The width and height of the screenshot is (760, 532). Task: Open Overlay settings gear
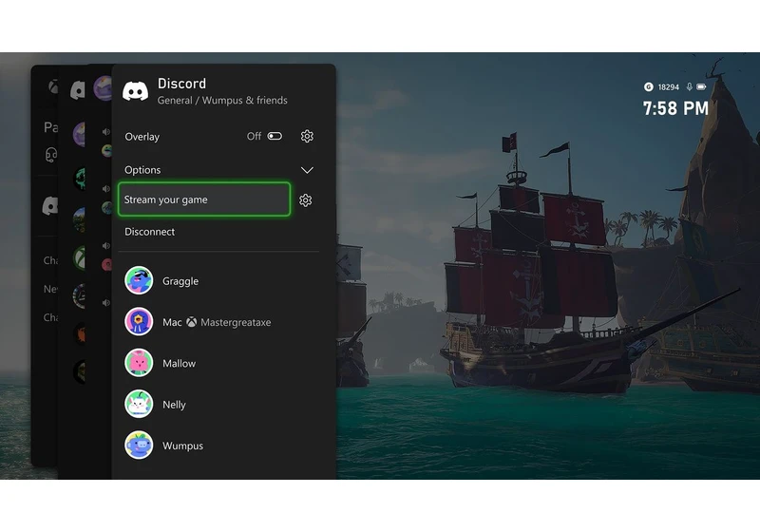[307, 136]
